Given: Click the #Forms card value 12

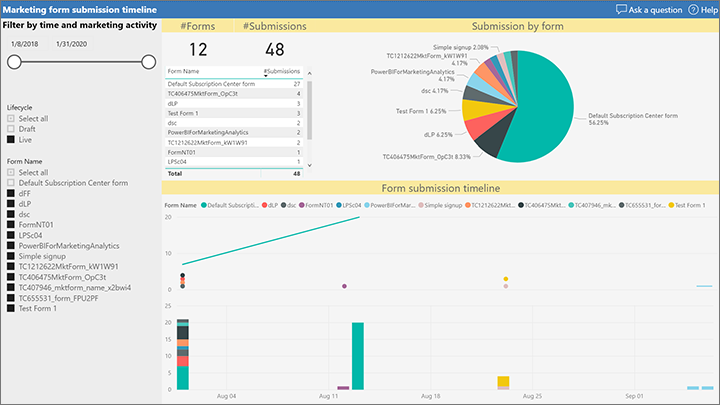Looking at the screenshot, I should [198, 50].
